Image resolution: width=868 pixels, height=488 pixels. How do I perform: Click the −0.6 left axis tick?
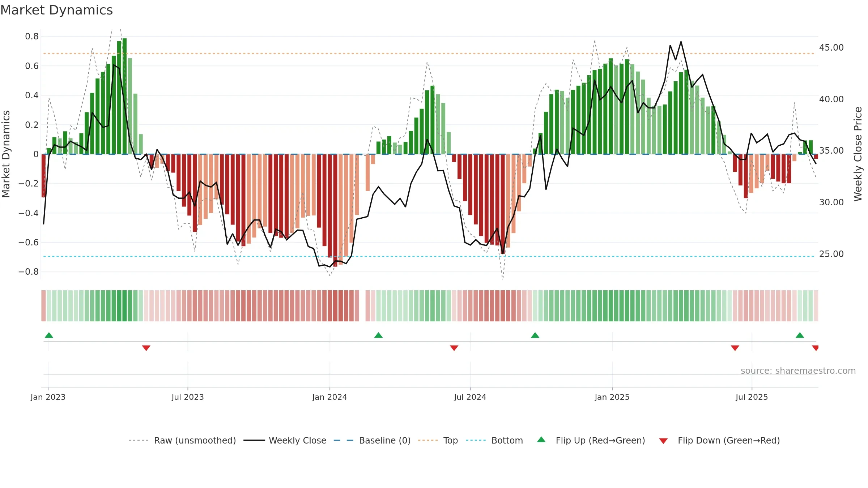[29, 243]
